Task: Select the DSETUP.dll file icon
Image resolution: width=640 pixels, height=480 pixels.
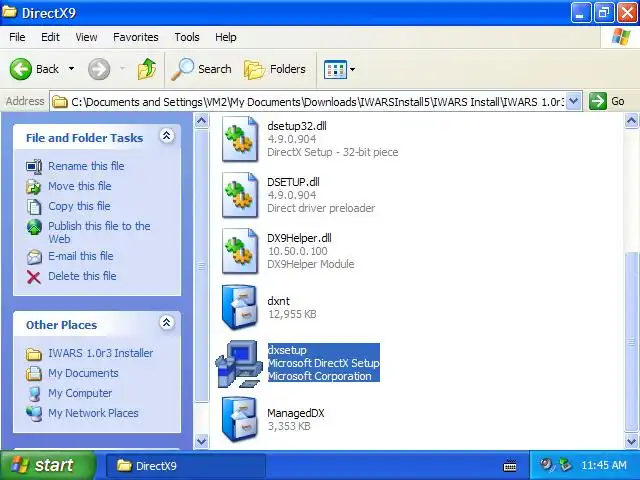Action: pos(240,195)
